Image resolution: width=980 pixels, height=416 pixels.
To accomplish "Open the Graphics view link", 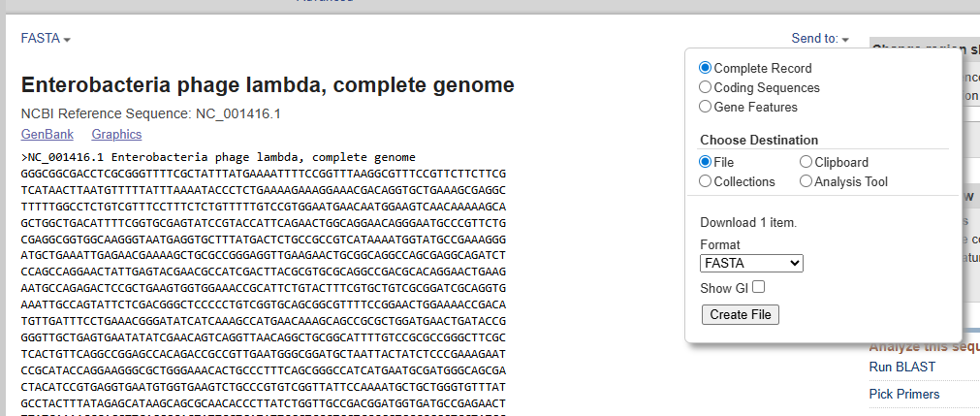I will pos(116,134).
